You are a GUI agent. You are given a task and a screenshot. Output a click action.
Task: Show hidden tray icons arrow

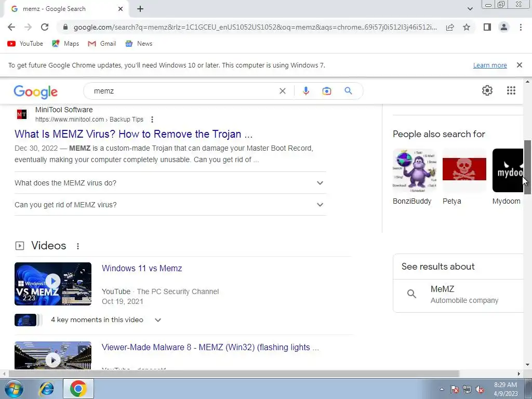pos(442,389)
